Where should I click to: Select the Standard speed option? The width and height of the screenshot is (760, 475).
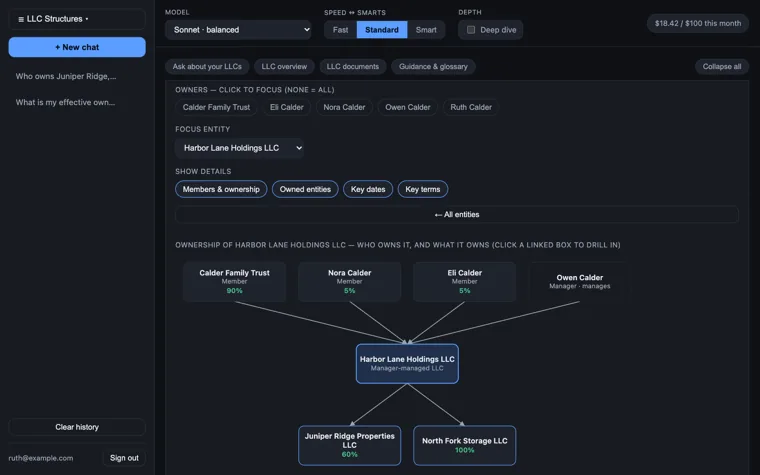pyautogui.click(x=382, y=30)
